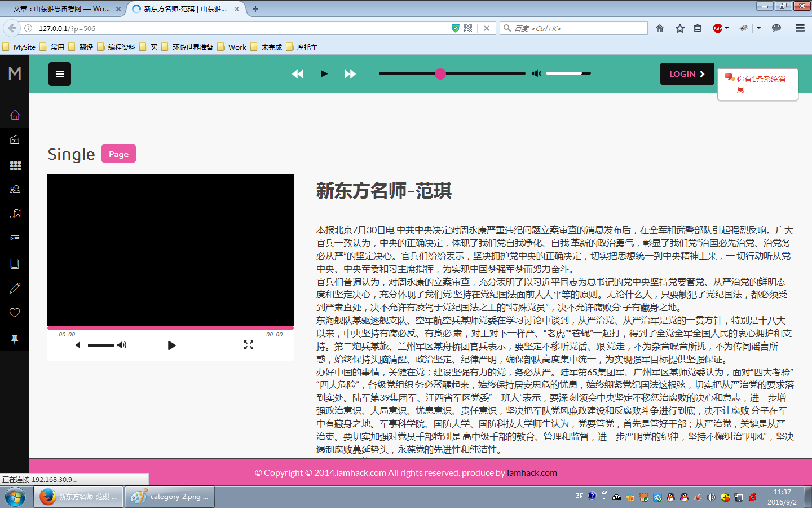Close the 新东方名师-范琪 tab
This screenshot has height=508, width=812.
(x=237, y=9)
